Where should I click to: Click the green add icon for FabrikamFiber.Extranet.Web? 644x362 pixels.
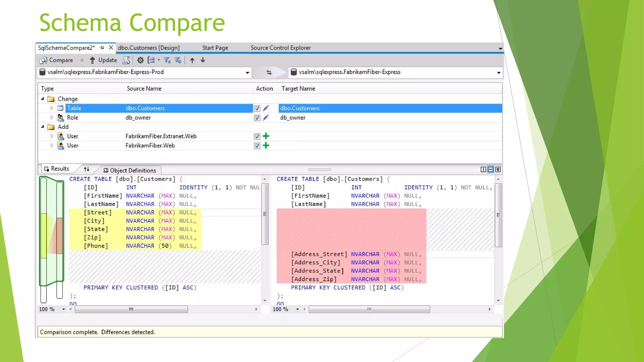click(x=266, y=136)
